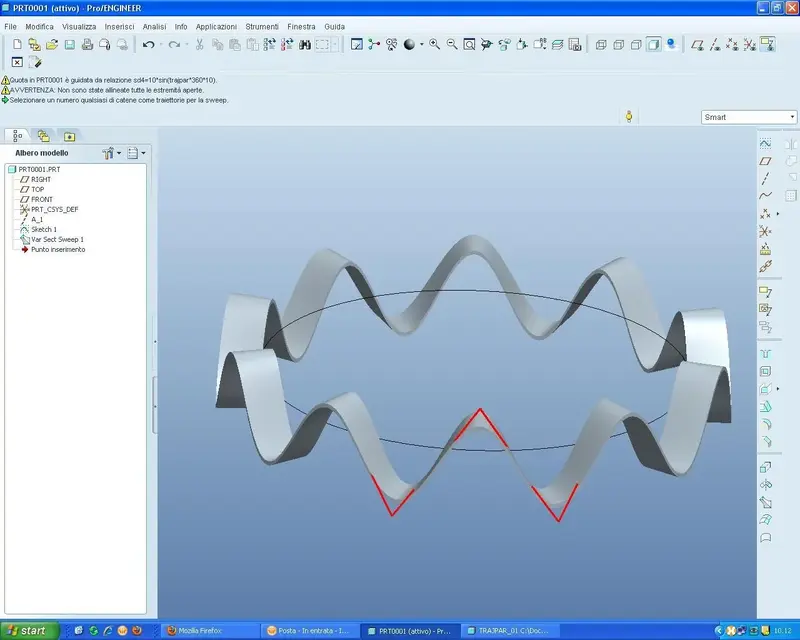Image resolution: width=800 pixels, height=640 pixels.
Task: Click the Zoom In magnifier
Action: click(435, 44)
